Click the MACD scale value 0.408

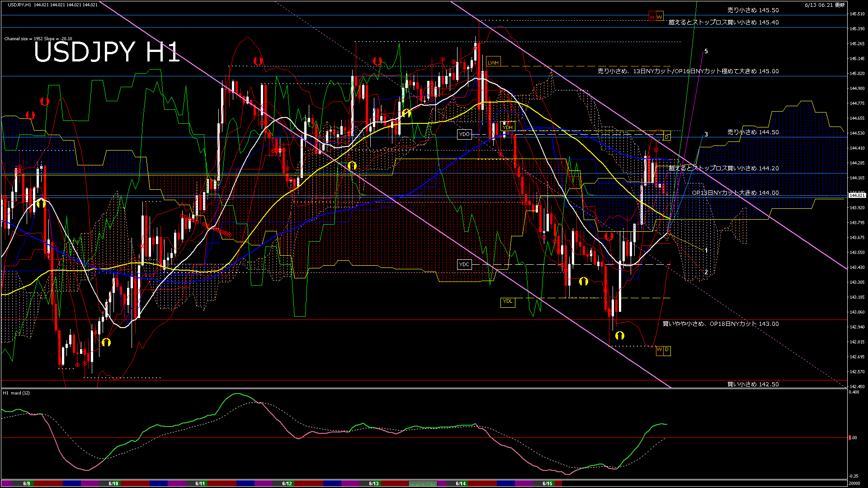(x=855, y=392)
